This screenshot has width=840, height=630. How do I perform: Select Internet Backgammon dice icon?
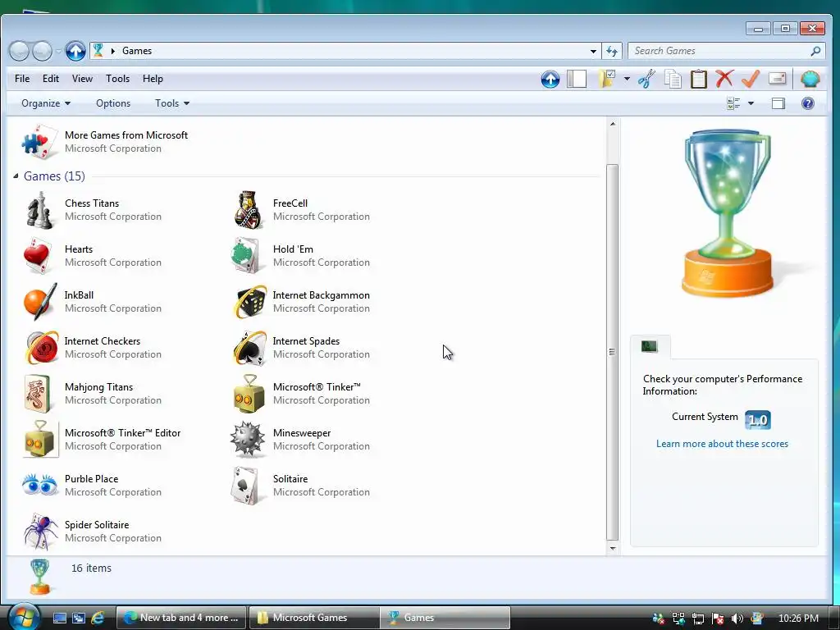tap(249, 302)
